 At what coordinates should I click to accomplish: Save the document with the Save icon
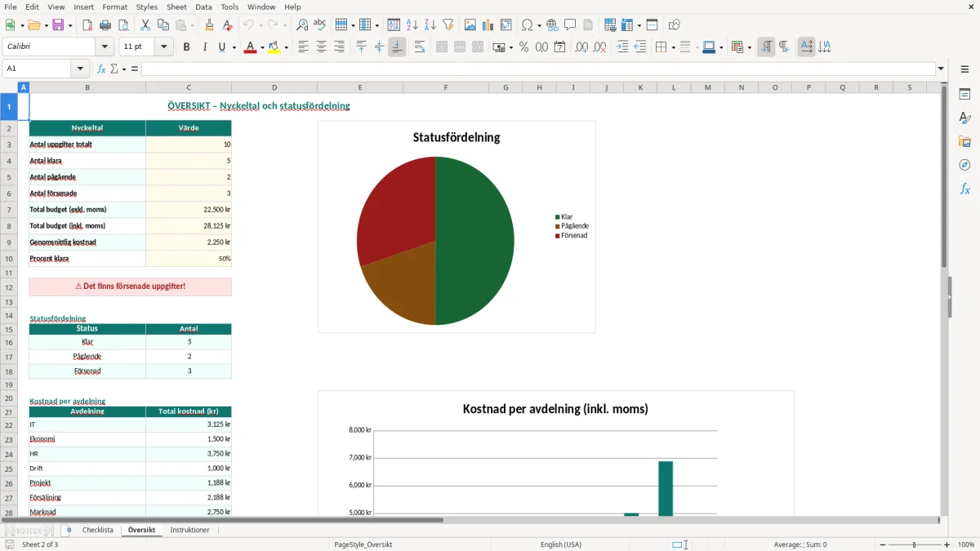point(58,25)
